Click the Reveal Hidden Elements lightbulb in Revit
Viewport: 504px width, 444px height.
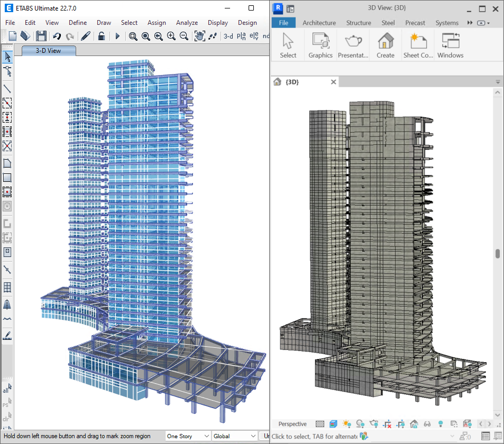[441, 424]
